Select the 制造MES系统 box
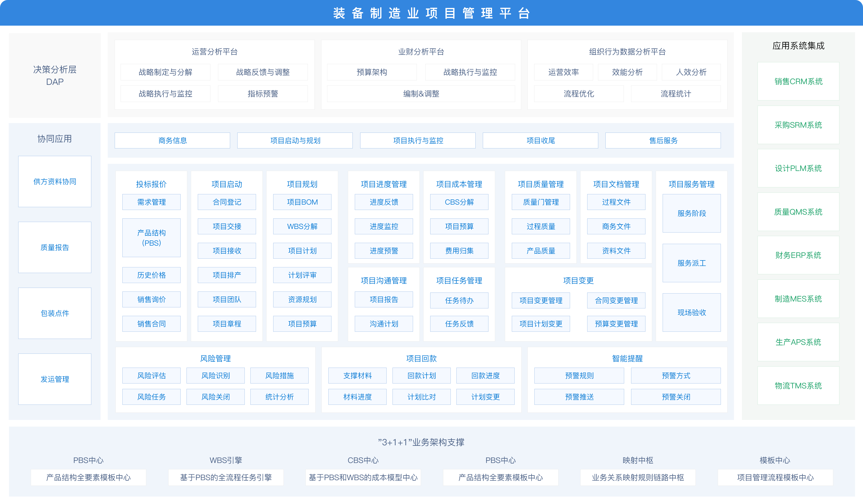The height and width of the screenshot is (504, 863). click(x=798, y=299)
